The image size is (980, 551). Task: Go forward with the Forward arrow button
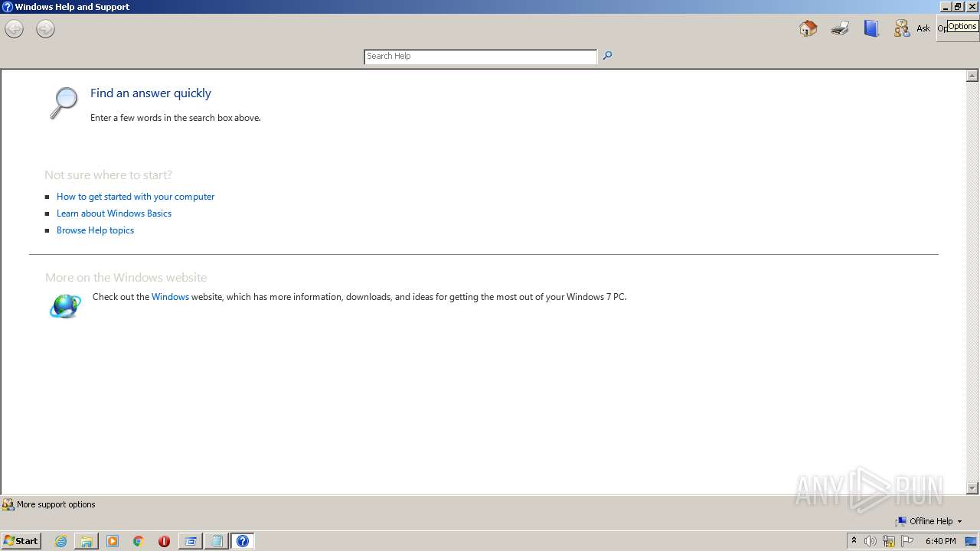[46, 29]
